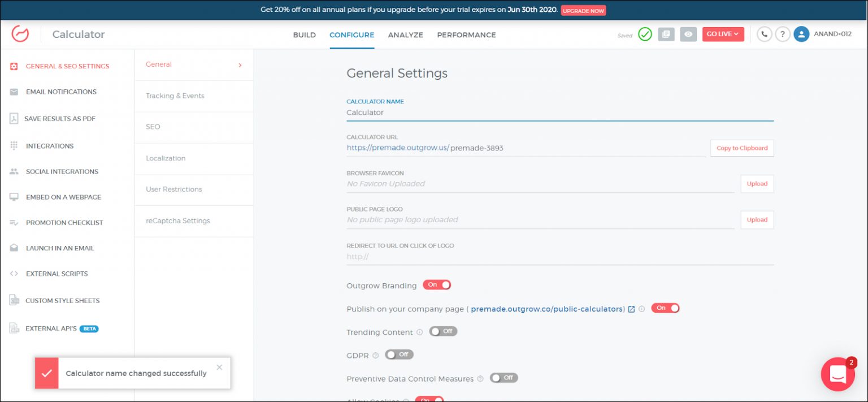Open the help question mark icon

point(782,34)
